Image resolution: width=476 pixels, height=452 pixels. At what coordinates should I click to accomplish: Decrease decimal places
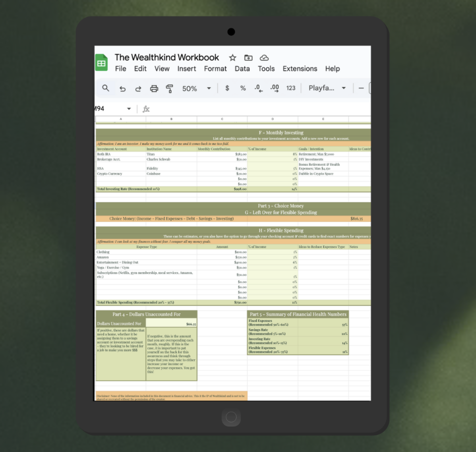point(259,88)
